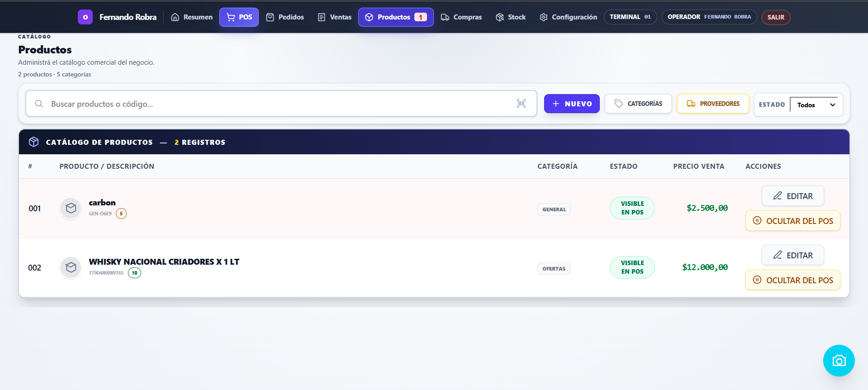Click the search field for products or code
Viewport: 868px width, 390px height.
click(x=281, y=104)
